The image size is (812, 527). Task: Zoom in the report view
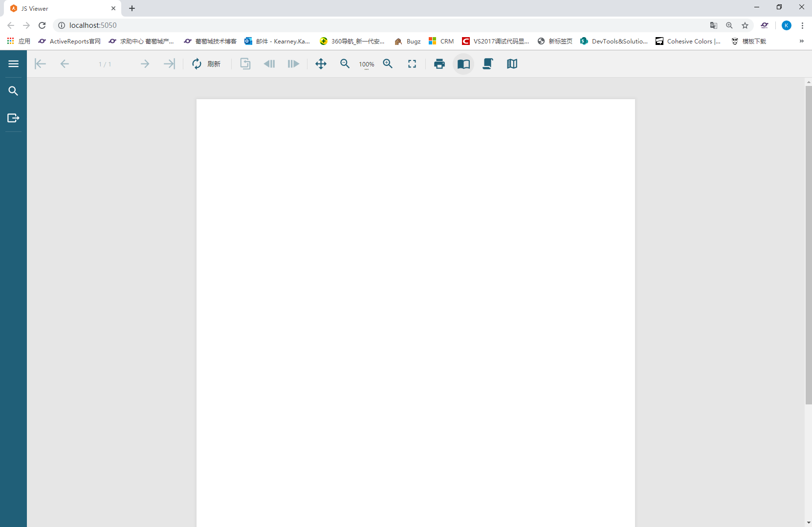pyautogui.click(x=388, y=64)
